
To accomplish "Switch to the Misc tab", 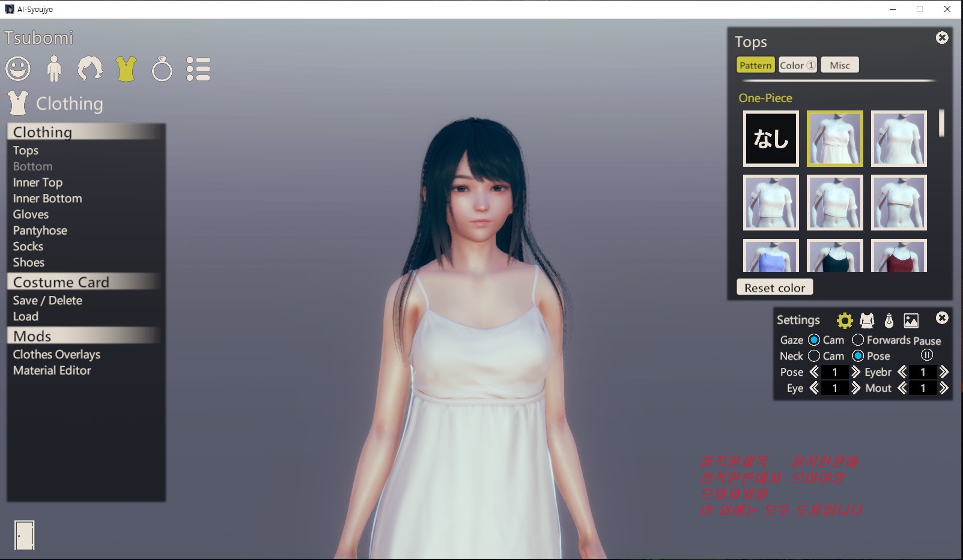I will point(840,65).
